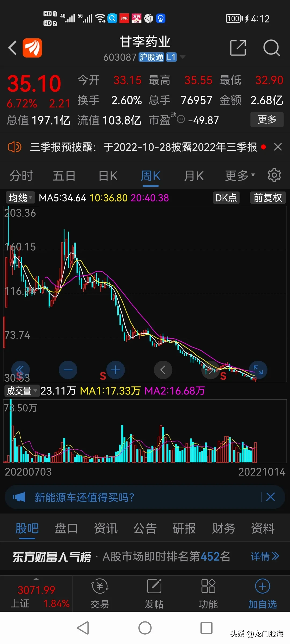290x644 pixels.
Task: Switch to 分时 chart tab
Action: [21, 176]
